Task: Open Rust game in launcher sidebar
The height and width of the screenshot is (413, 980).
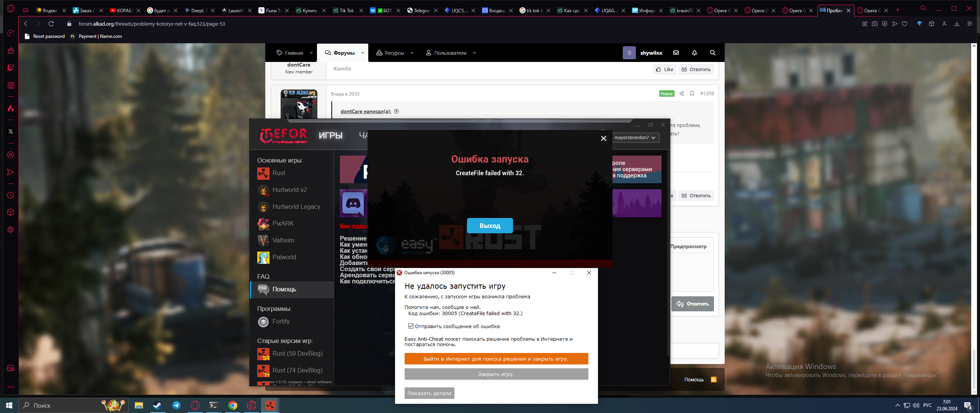Action: pos(278,173)
